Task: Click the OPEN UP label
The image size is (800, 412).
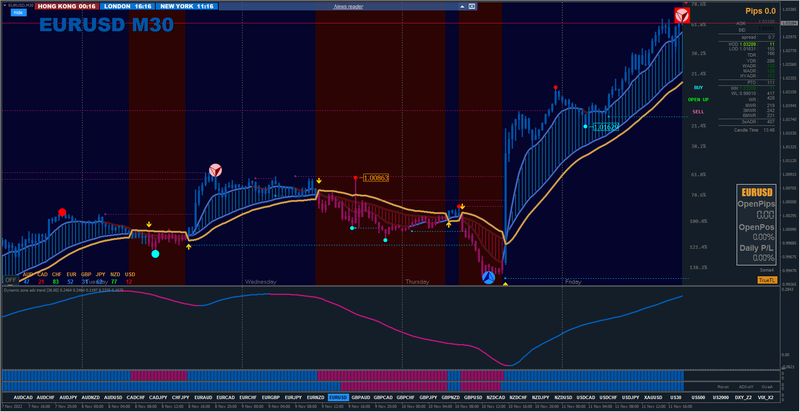Action: tap(698, 99)
